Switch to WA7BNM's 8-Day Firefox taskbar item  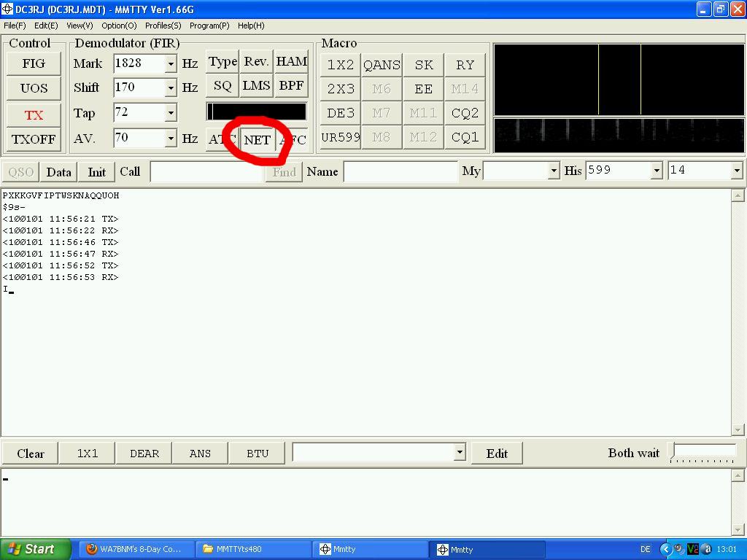tap(135, 549)
